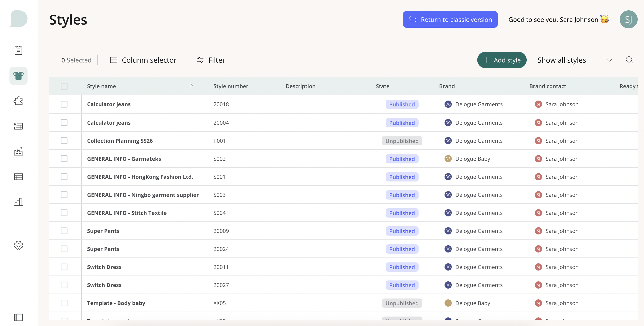Image resolution: width=644 pixels, height=326 pixels.
Task: Click style number S004
Action: coord(219,213)
